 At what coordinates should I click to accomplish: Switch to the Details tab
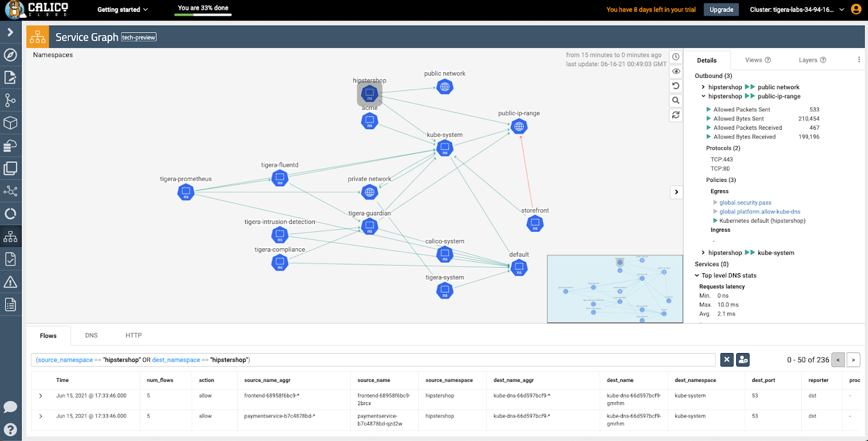click(707, 60)
